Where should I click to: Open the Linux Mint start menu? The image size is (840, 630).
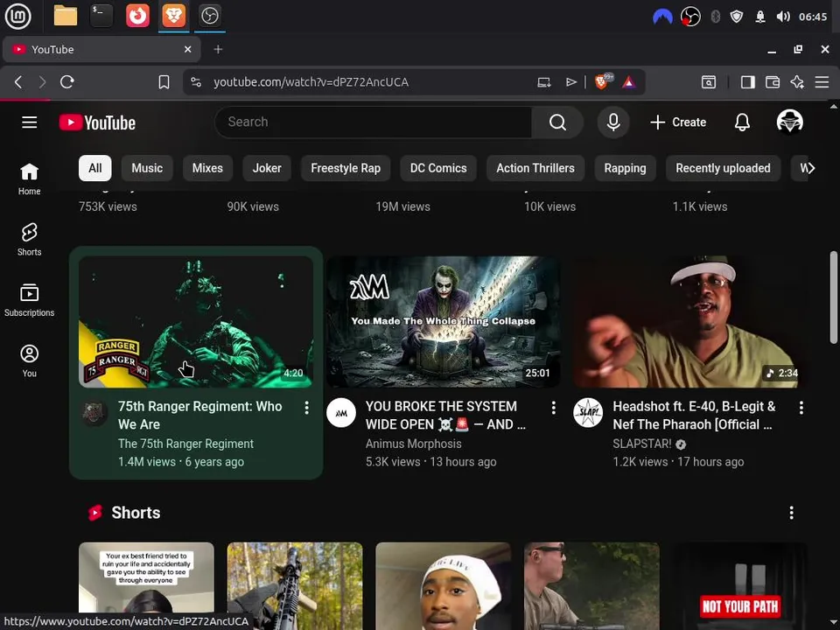point(17,16)
